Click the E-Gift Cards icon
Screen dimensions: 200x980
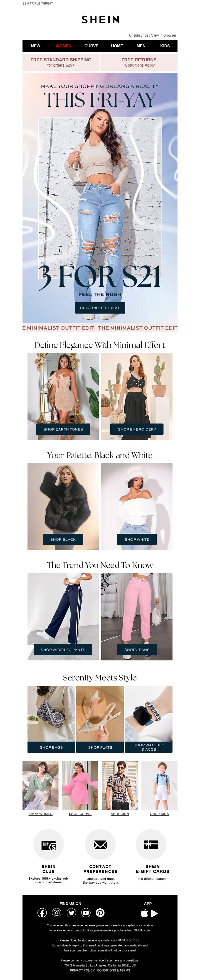coord(151,844)
